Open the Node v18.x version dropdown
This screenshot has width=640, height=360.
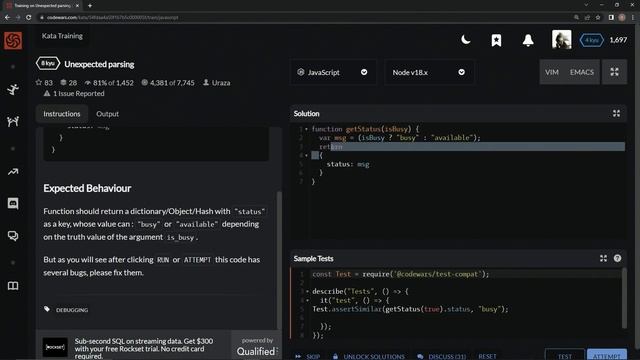(x=429, y=72)
